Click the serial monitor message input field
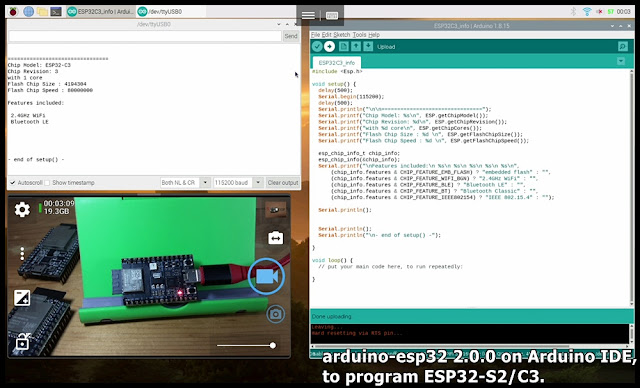The image size is (640, 388). pyautogui.click(x=145, y=36)
